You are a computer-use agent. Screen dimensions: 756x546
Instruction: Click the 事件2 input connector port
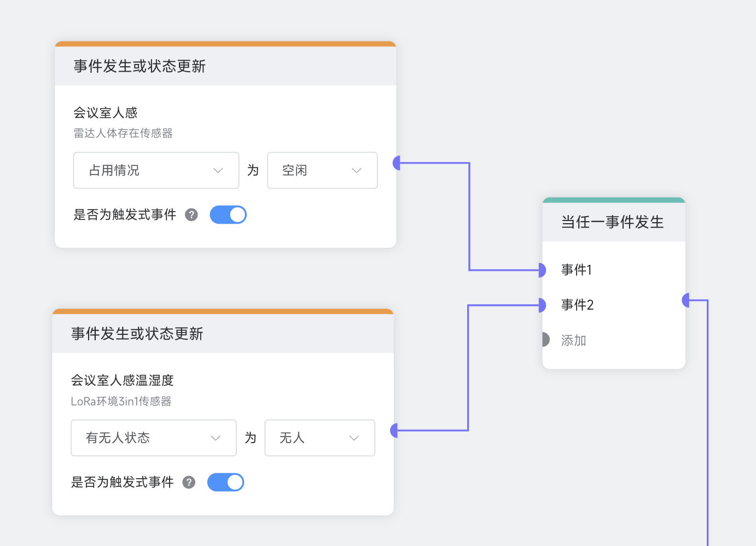tap(542, 305)
